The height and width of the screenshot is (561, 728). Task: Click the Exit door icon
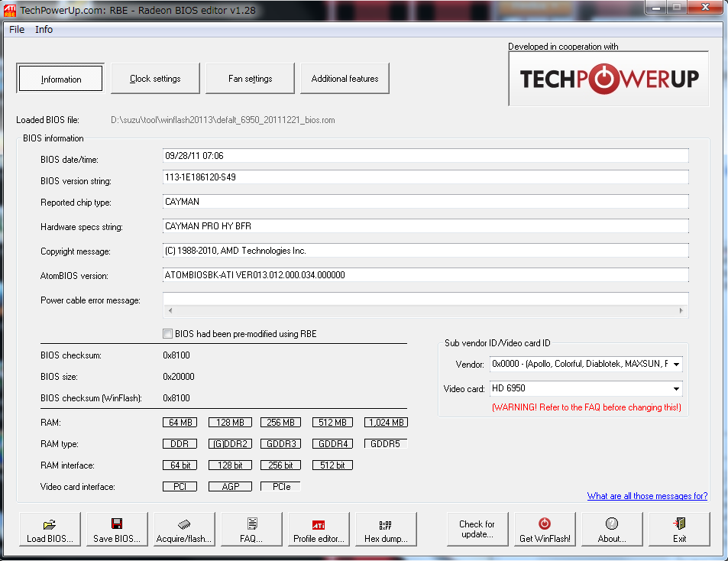coord(679,524)
